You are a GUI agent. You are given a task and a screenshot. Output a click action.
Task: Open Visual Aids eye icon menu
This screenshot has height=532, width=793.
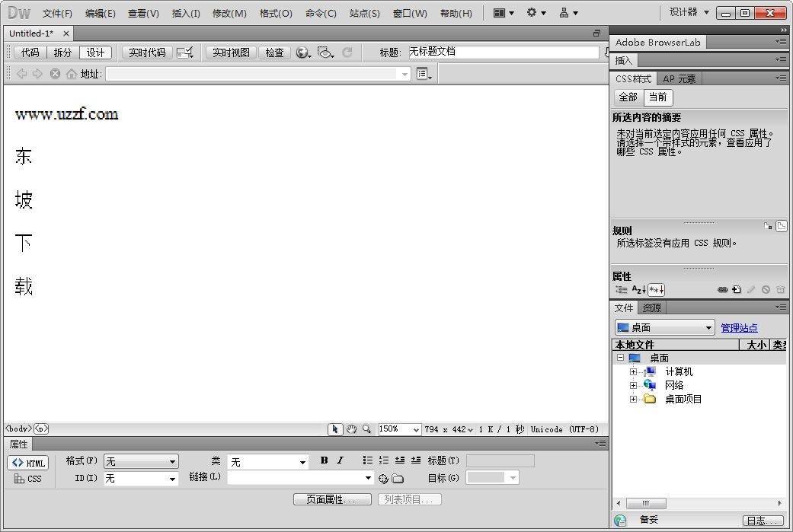325,53
